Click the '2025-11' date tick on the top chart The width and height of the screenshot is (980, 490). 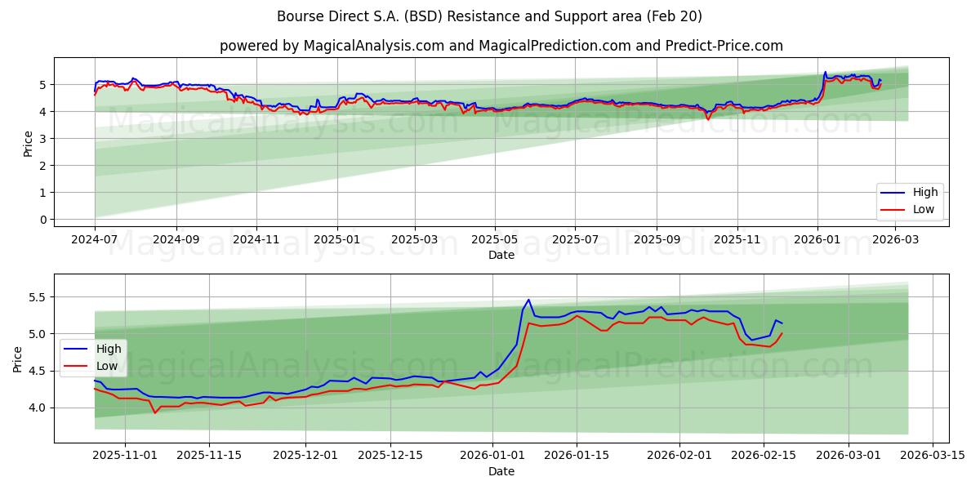(x=737, y=240)
